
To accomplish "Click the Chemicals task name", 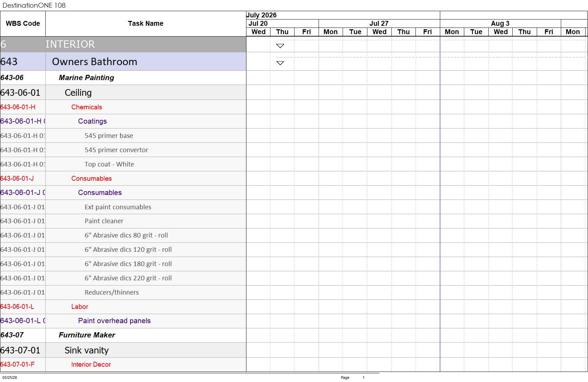I will (87, 107).
